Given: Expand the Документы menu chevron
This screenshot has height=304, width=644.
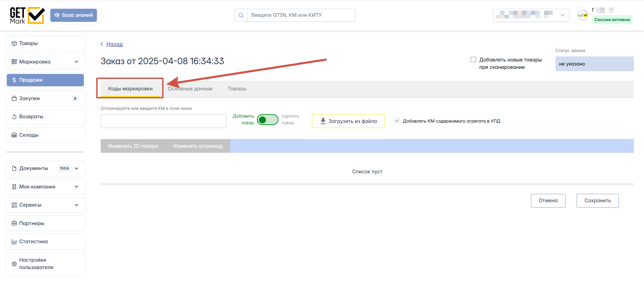Looking at the screenshot, I should coord(76,168).
